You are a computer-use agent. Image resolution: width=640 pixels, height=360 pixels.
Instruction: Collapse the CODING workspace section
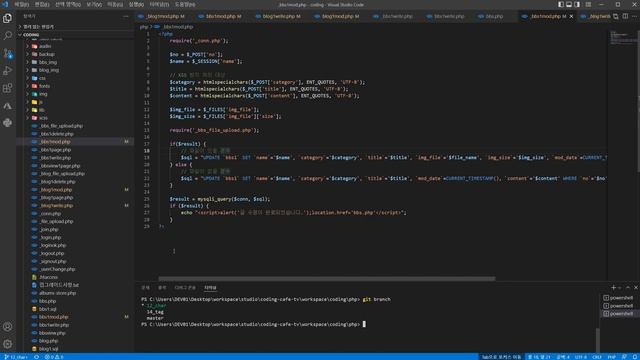(76, 35)
